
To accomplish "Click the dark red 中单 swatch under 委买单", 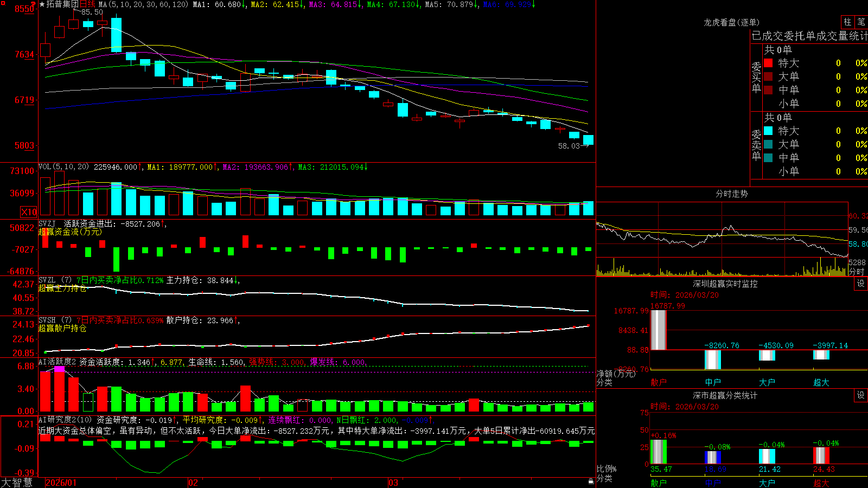I will (x=768, y=90).
